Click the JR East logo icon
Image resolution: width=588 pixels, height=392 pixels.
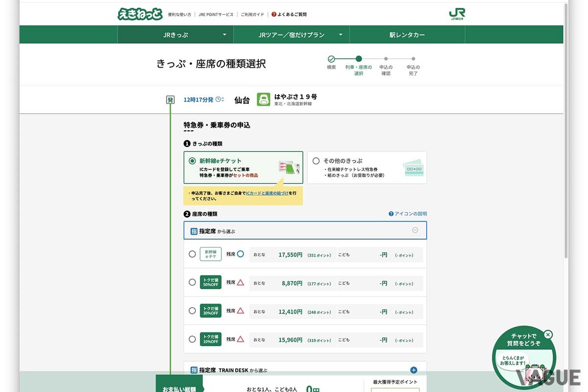tap(457, 14)
